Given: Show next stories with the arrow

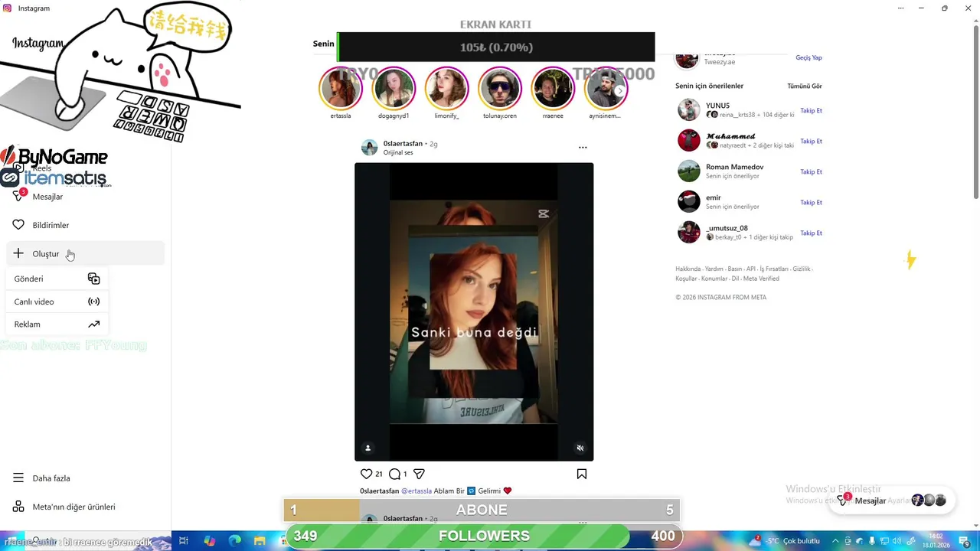Looking at the screenshot, I should (x=620, y=90).
